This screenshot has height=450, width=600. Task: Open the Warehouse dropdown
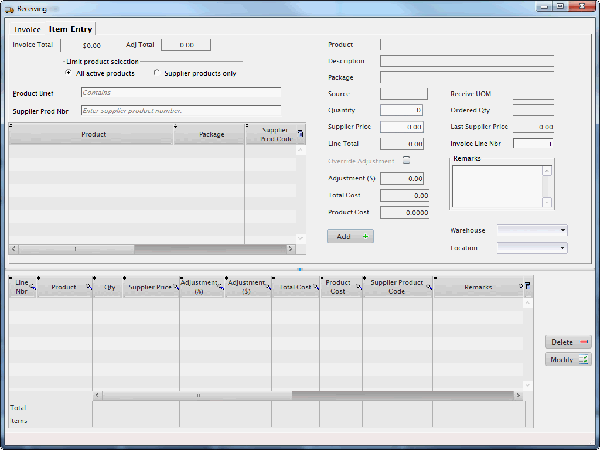[532, 230]
